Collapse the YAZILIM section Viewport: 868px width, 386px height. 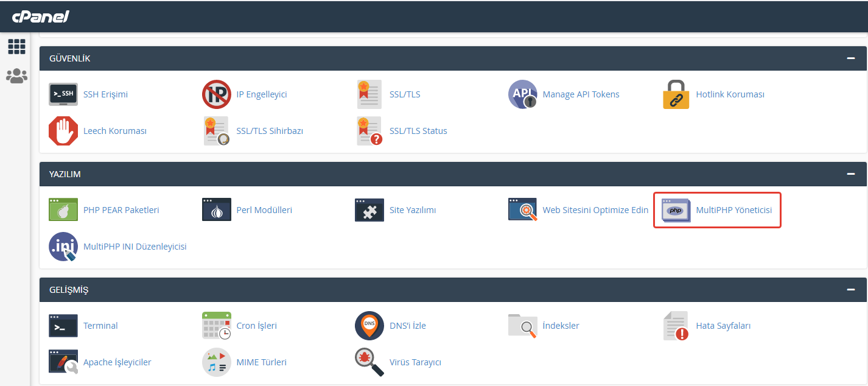[x=850, y=174]
